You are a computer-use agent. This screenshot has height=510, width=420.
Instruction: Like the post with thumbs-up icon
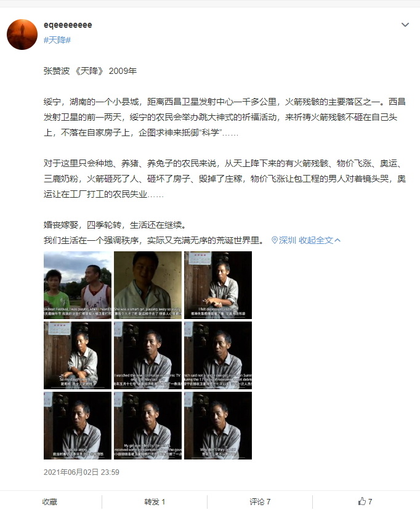click(365, 501)
